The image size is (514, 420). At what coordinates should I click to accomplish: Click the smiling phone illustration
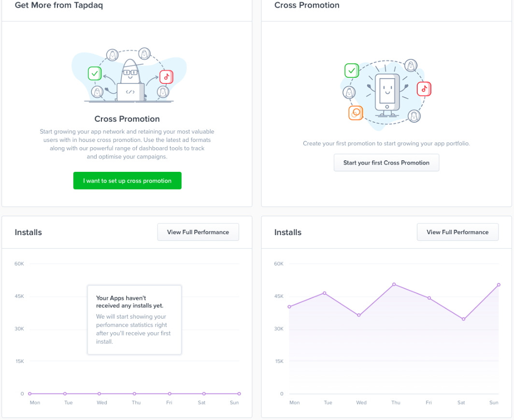click(x=387, y=95)
